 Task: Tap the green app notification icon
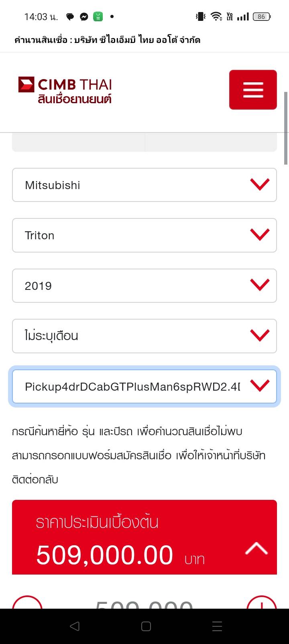click(98, 16)
